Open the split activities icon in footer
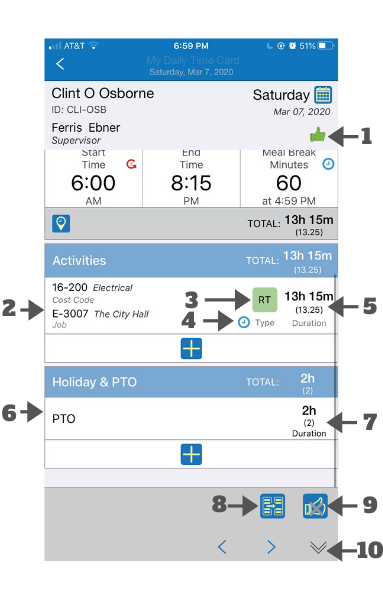 point(272,505)
